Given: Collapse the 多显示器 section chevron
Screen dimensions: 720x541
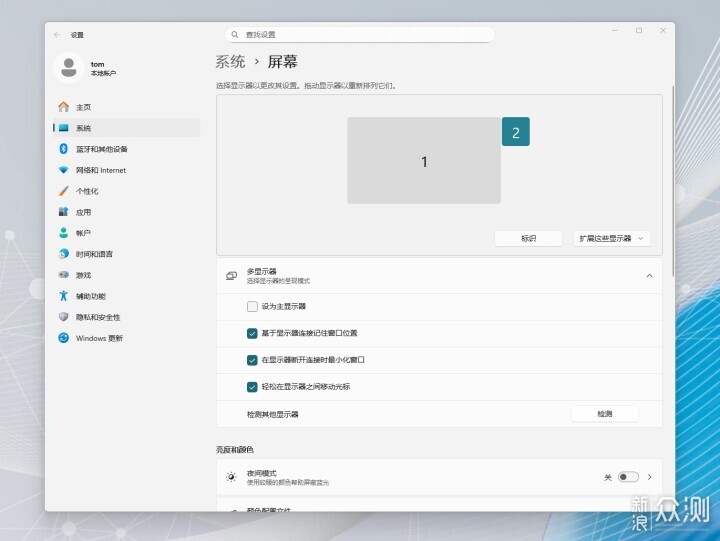Looking at the screenshot, I should click(x=649, y=276).
